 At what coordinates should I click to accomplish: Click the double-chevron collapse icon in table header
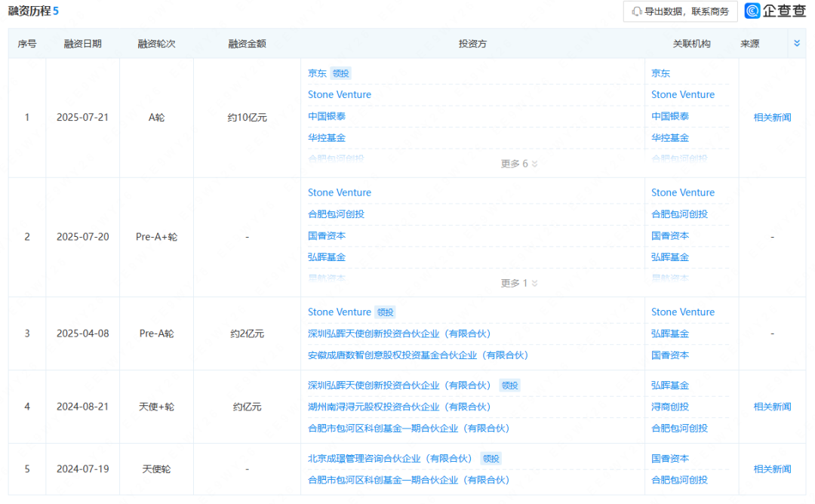click(797, 44)
